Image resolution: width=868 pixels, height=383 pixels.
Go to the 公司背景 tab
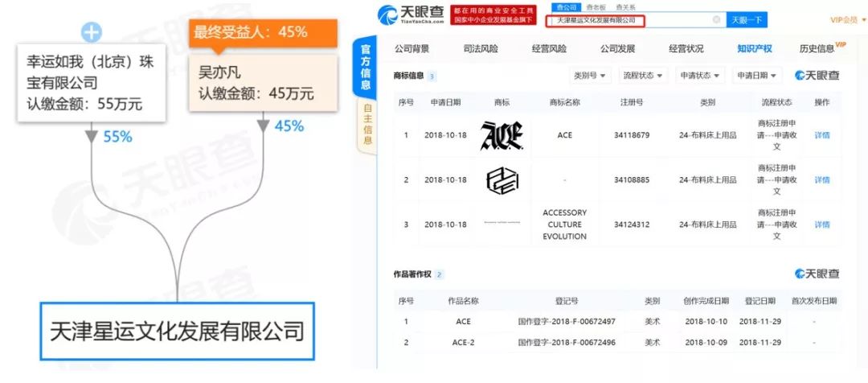click(411, 49)
